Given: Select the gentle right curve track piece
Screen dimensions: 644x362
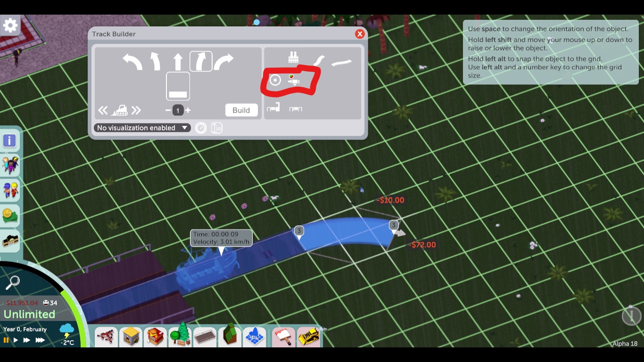Looking at the screenshot, I should point(201,62).
